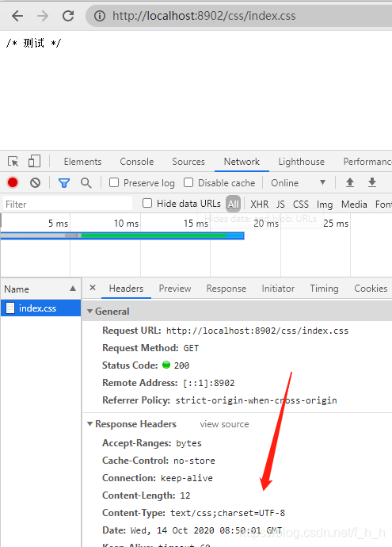Filter requests by Img type
This screenshot has height=547, width=392.
pyautogui.click(x=325, y=205)
